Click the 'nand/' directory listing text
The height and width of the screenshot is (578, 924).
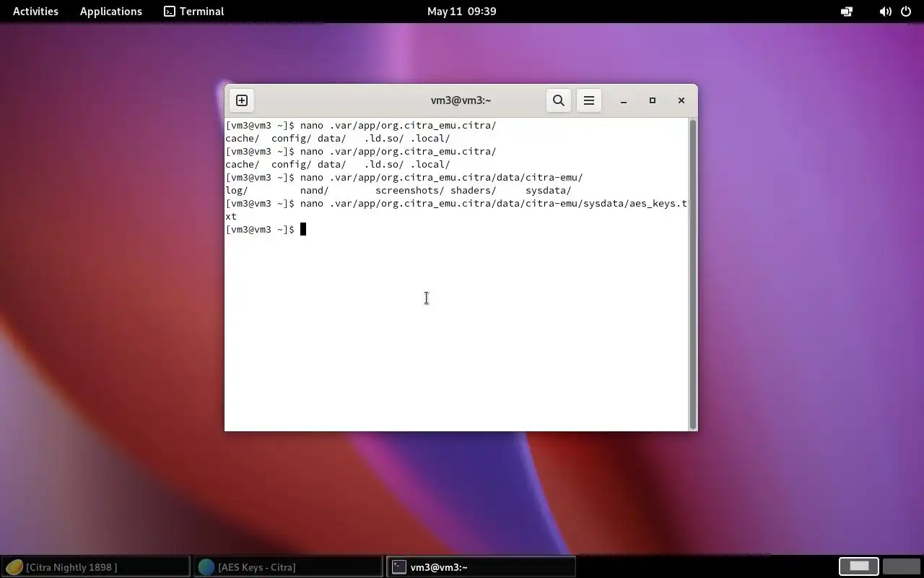pos(315,191)
